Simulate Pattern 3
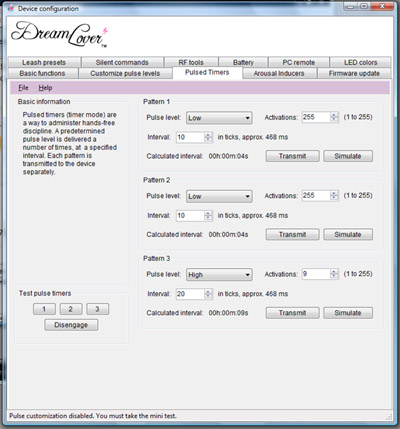The image size is (400, 429). [x=348, y=313]
